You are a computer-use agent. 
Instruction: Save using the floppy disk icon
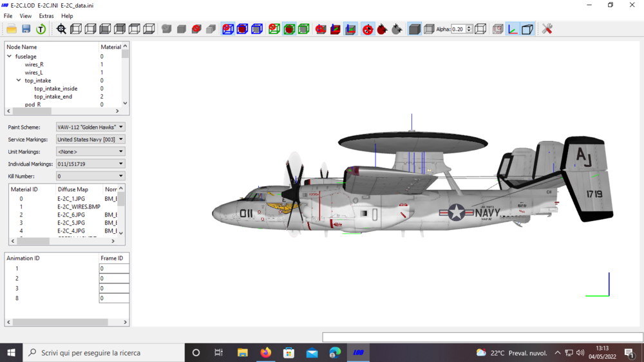[26, 29]
